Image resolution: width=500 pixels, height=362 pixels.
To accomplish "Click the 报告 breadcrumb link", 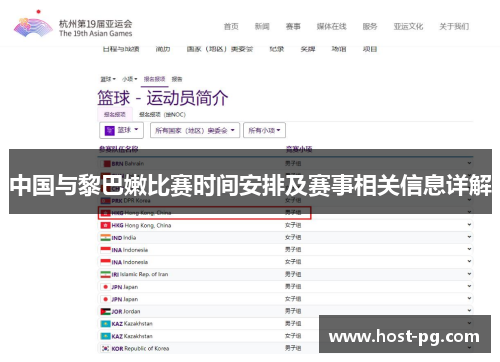I will point(177,79).
